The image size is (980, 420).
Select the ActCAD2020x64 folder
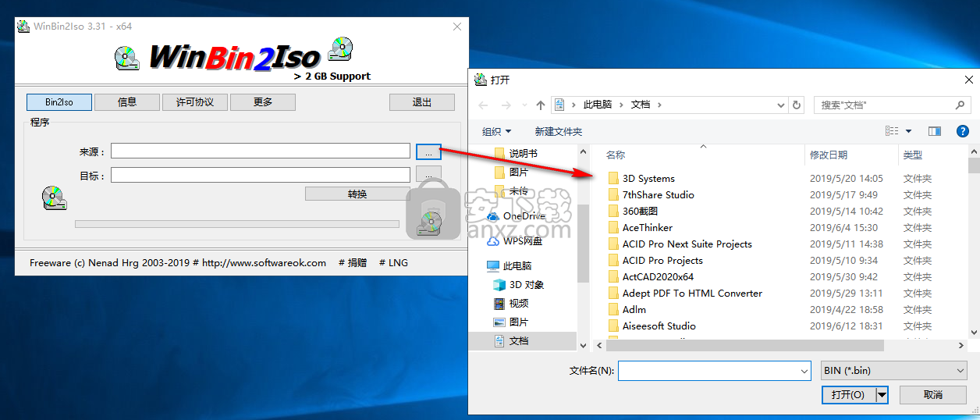(x=658, y=276)
